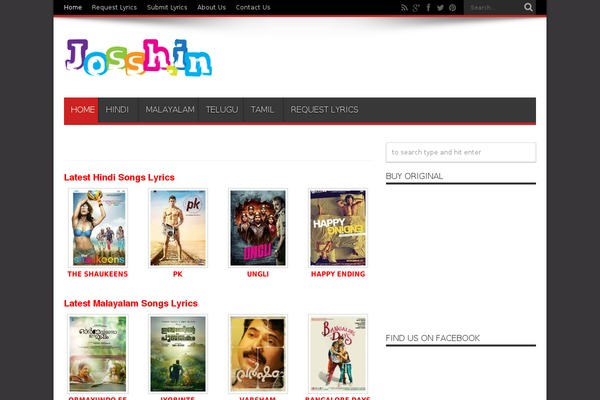Open the Varsham movie poster

pos(258,354)
